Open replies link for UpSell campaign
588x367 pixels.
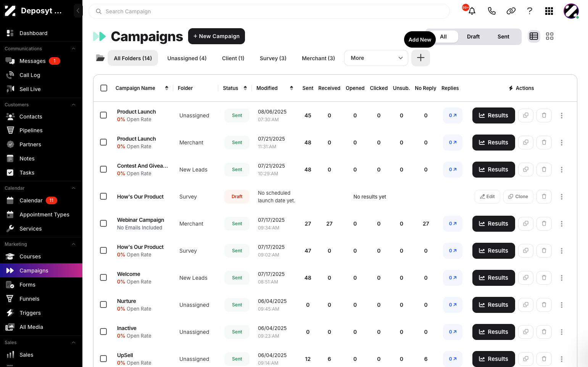pyautogui.click(x=453, y=359)
